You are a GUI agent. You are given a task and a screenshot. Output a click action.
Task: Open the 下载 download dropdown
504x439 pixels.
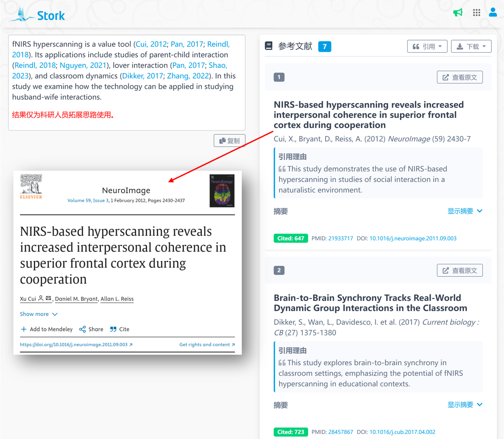pyautogui.click(x=471, y=46)
